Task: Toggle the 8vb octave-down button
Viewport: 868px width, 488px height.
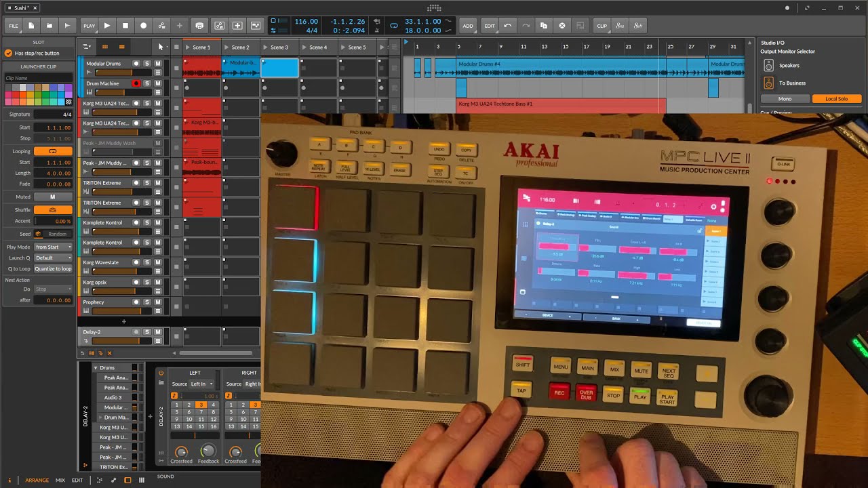Action: tap(638, 26)
